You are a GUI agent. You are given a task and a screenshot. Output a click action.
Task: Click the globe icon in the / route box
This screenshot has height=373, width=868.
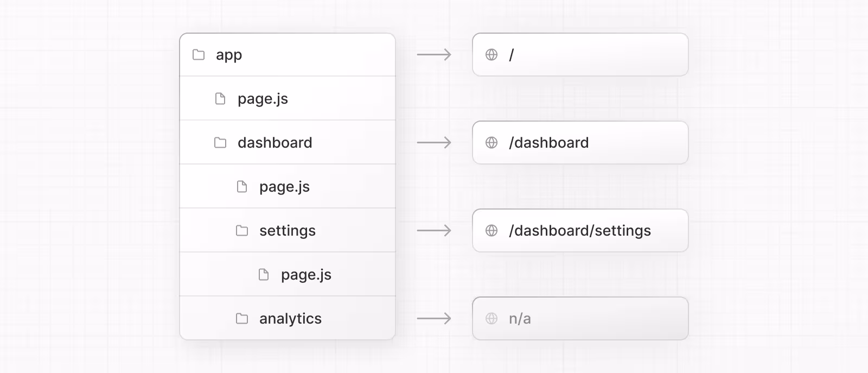pos(492,55)
